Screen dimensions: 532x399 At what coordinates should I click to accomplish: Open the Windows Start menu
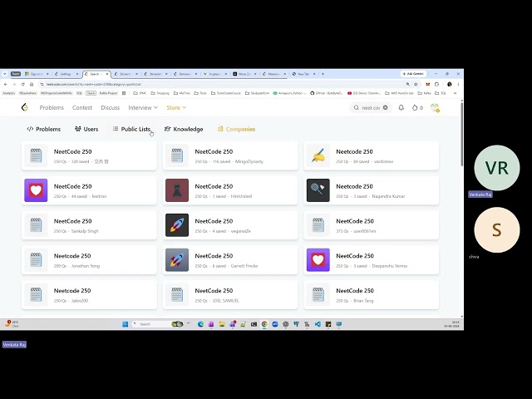pos(125,324)
